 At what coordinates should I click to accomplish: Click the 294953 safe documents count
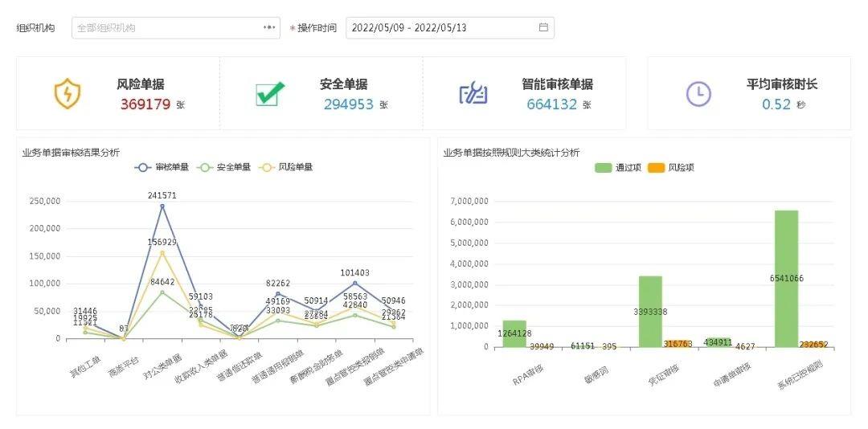349,104
